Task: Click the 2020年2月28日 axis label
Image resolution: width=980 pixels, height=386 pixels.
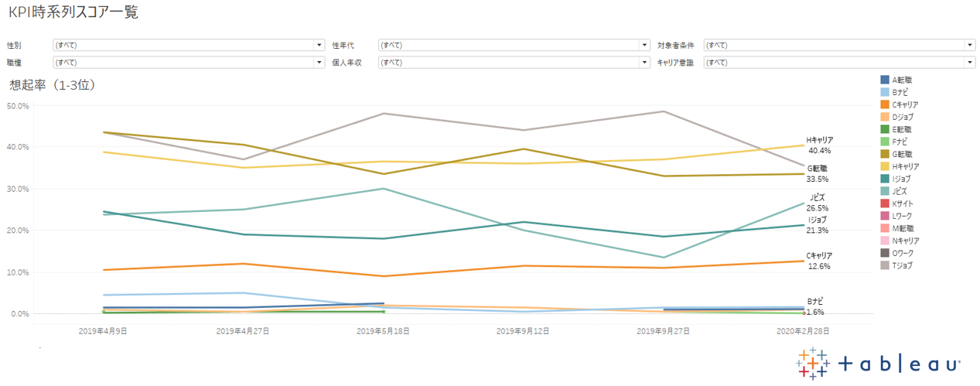Action: 804,331
